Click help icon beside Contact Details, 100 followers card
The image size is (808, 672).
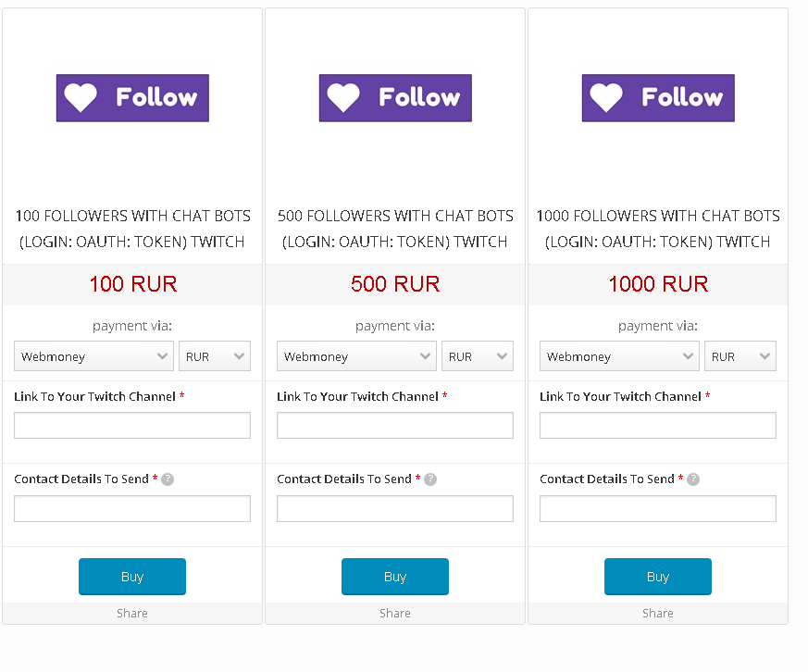[168, 479]
